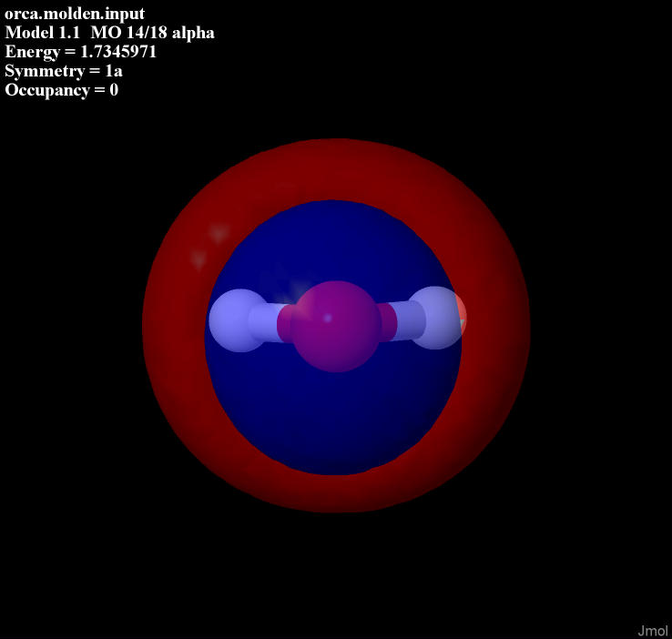Click the 'Model 1.1 MO 14/18 alpha' text
This screenshot has height=639, width=672.
coord(109,33)
